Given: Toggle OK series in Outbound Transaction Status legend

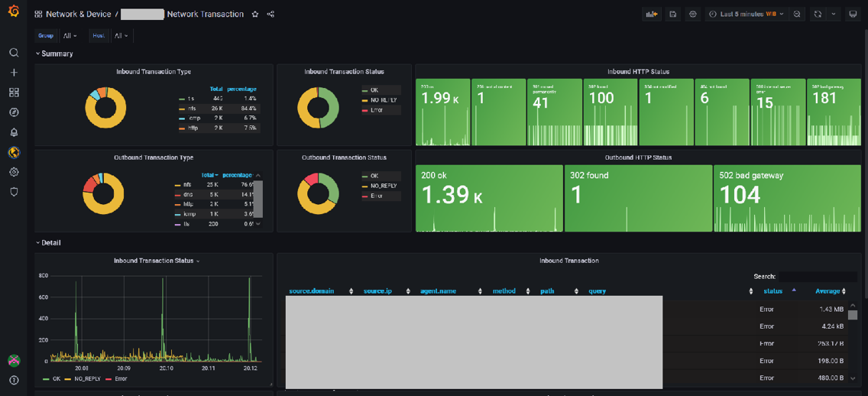Looking at the screenshot, I should [x=373, y=176].
